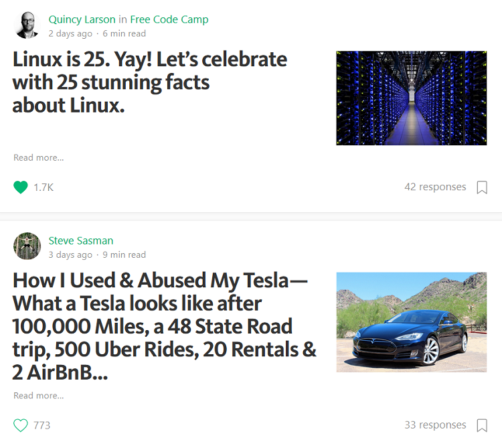The image size is (502, 448).
Task: Show recommenders via the 773 count
Action: 42,425
